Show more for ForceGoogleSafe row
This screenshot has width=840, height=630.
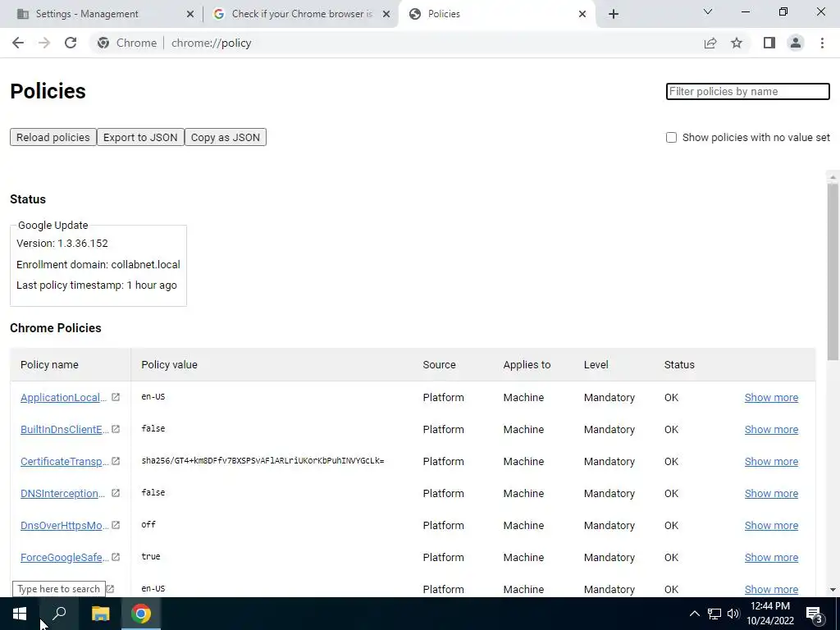pyautogui.click(x=771, y=558)
